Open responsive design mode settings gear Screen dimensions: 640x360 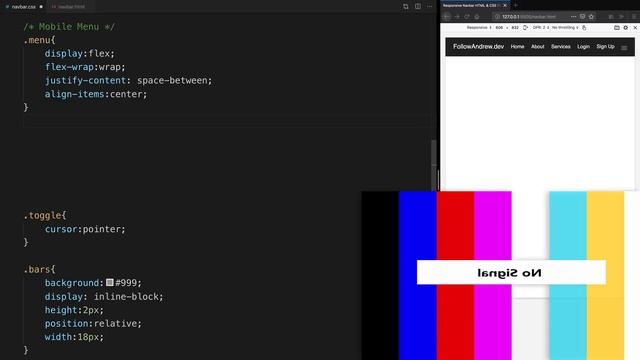[x=626, y=28]
